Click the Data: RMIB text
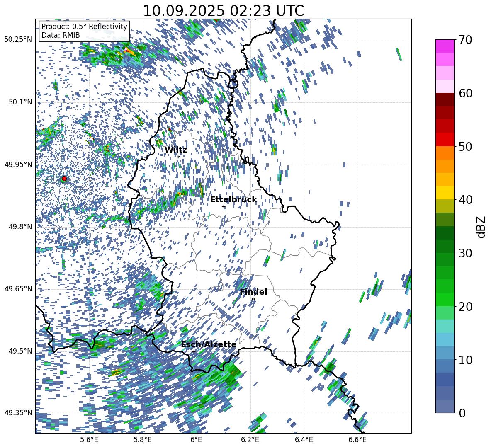The width and height of the screenshot is (491, 448). pyautogui.click(x=61, y=35)
